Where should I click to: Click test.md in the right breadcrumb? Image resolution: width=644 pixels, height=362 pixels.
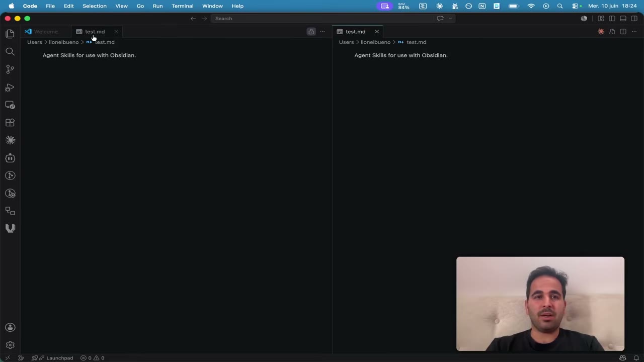coord(416,42)
